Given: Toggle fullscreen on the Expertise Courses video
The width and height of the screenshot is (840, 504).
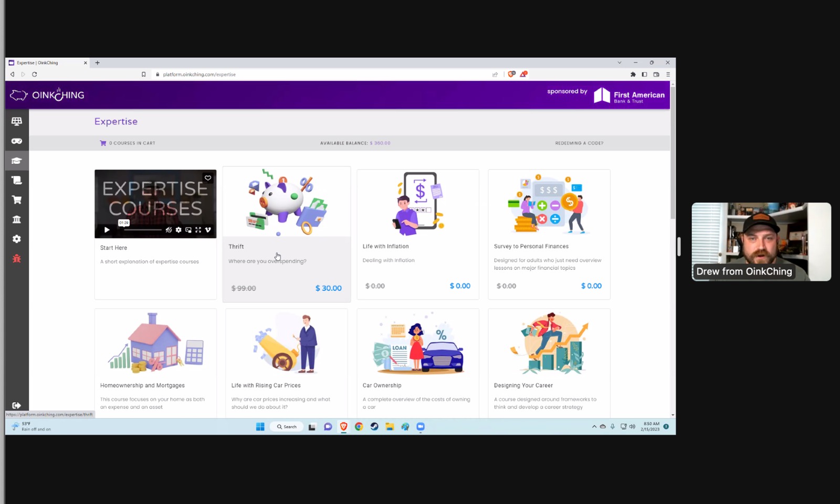Looking at the screenshot, I should [198, 230].
